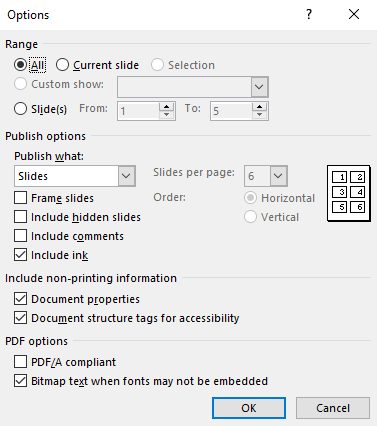Check Include hidden slides
Image resolution: width=377 pixels, height=426 pixels.
tap(20, 217)
